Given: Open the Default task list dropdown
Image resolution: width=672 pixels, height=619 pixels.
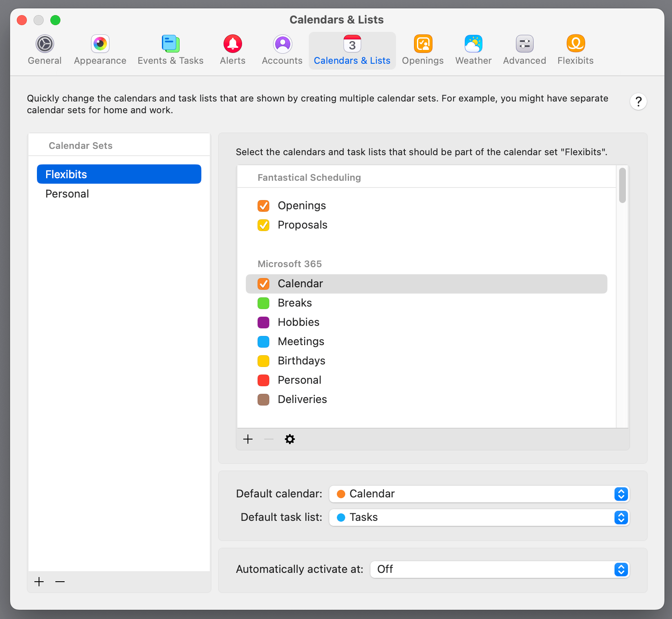Looking at the screenshot, I should click(479, 518).
